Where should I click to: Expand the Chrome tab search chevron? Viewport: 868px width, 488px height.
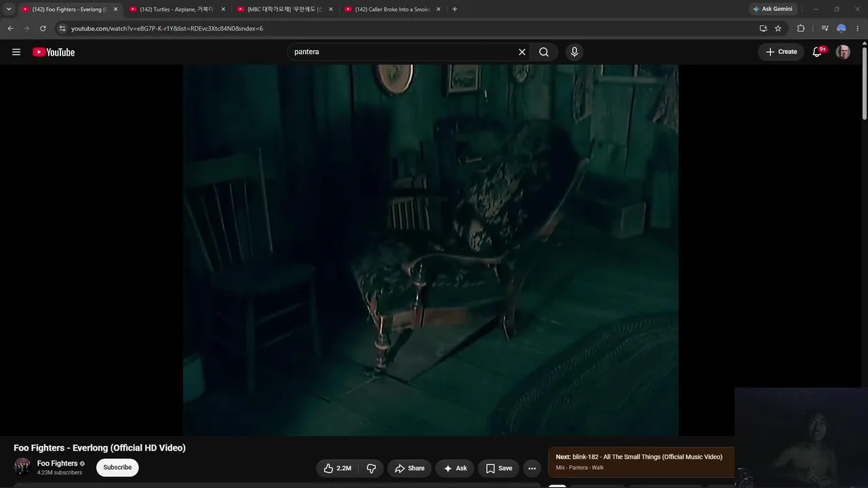point(9,9)
